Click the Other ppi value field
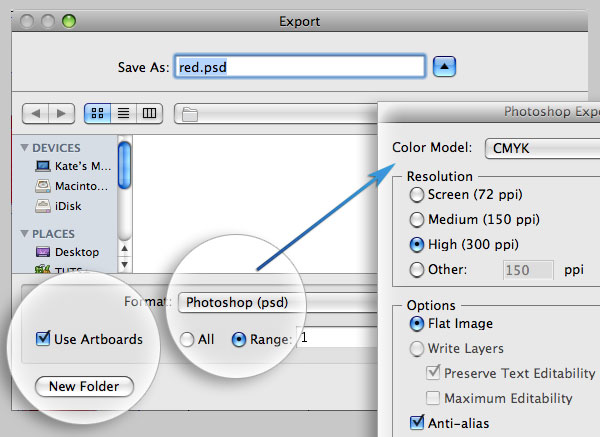 pyautogui.click(x=528, y=270)
